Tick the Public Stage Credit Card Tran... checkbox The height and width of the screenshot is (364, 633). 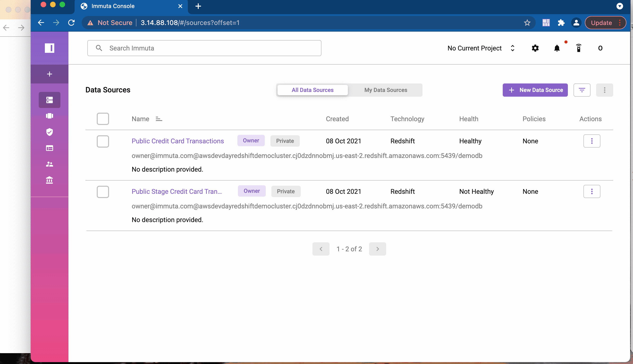103,192
